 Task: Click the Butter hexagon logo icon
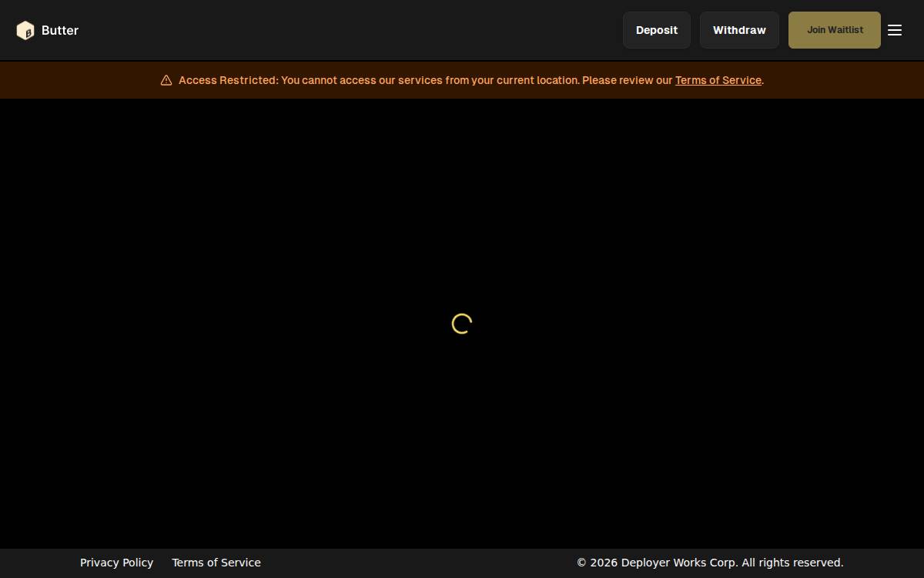pyautogui.click(x=25, y=30)
